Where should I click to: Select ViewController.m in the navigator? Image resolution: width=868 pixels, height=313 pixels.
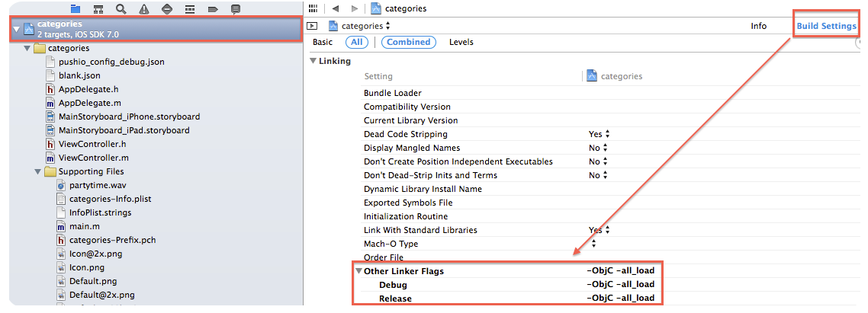point(94,158)
